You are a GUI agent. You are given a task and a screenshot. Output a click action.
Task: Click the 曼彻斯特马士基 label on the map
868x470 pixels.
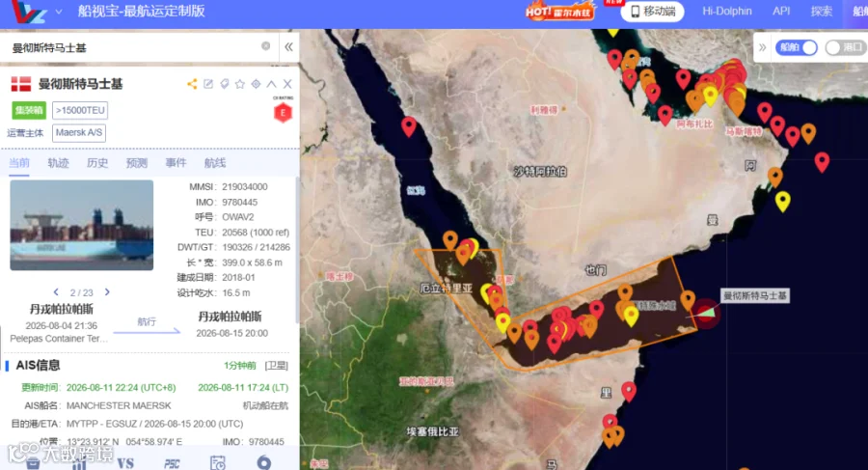(x=755, y=296)
